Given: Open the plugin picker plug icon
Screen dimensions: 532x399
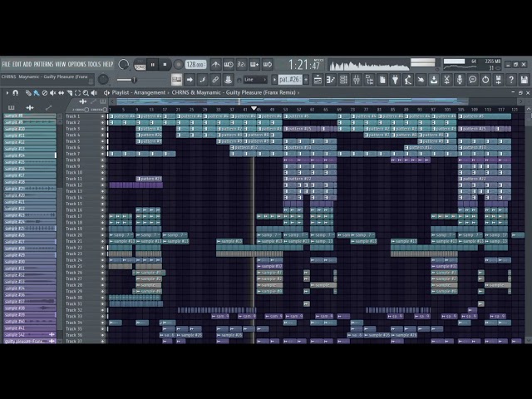Looking at the screenshot, I should point(396,80).
